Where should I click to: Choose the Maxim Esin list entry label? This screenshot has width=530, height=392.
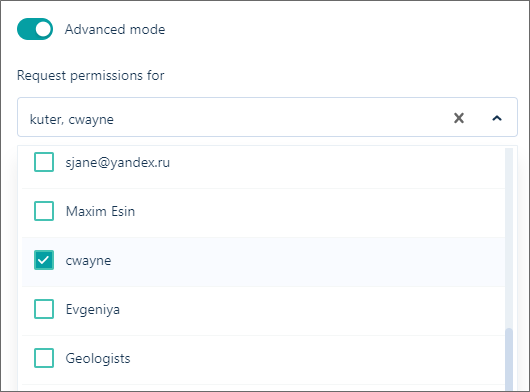click(x=100, y=212)
